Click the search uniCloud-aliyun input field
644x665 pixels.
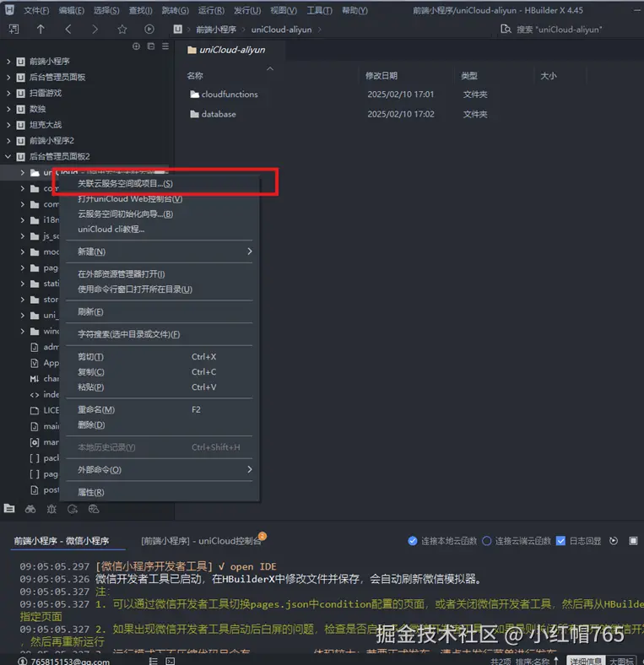(x=559, y=30)
